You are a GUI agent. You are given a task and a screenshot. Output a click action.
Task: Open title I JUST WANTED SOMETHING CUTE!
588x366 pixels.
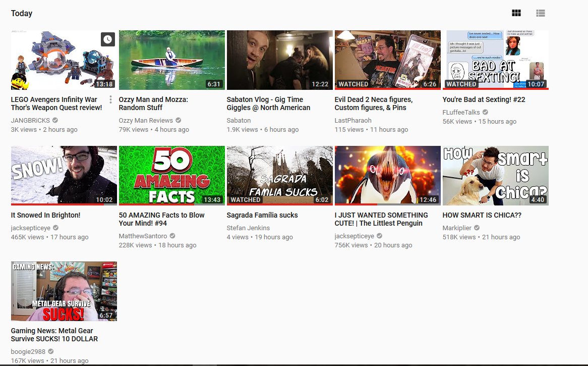pos(381,219)
